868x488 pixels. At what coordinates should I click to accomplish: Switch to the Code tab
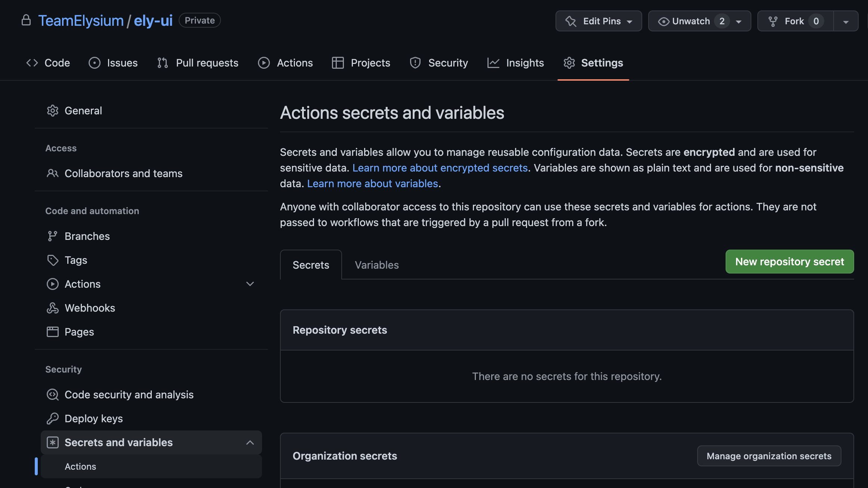pyautogui.click(x=48, y=63)
